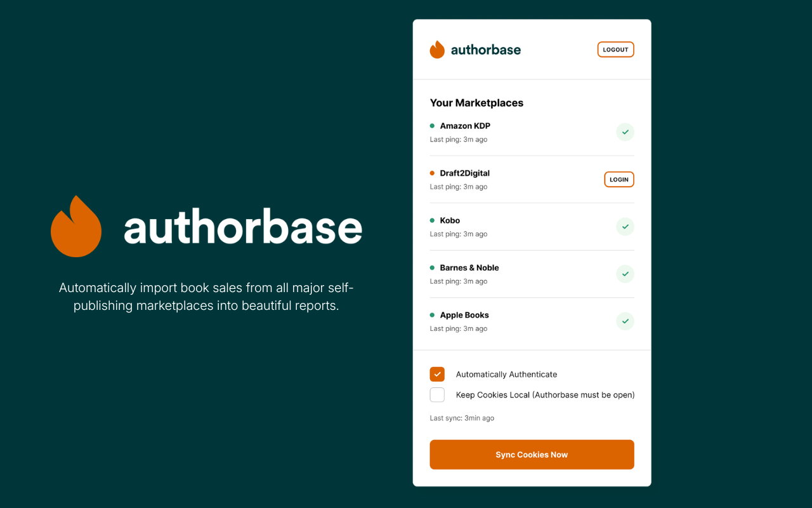Click the Sync Cookies Now button
This screenshot has width=812, height=508.
coord(532,455)
